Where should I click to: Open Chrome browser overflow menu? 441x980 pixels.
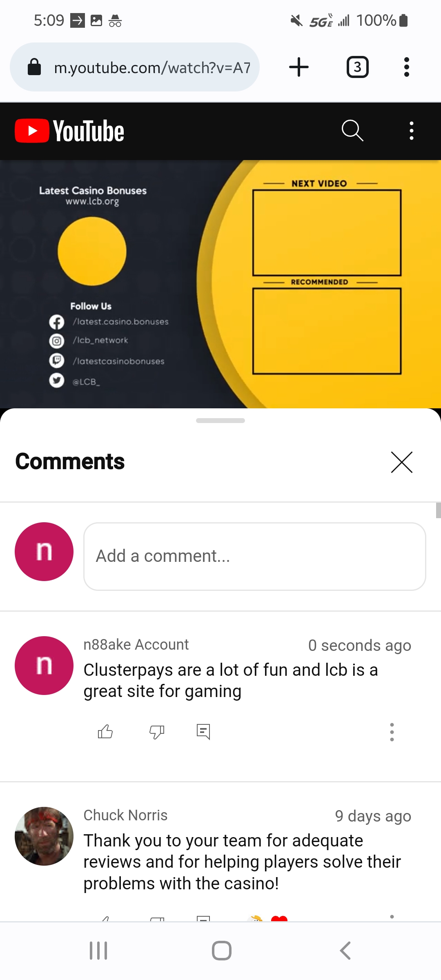pyautogui.click(x=406, y=67)
